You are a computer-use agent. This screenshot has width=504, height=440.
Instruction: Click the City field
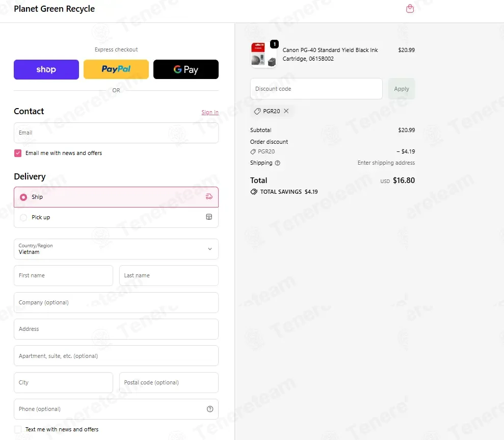[63, 383]
